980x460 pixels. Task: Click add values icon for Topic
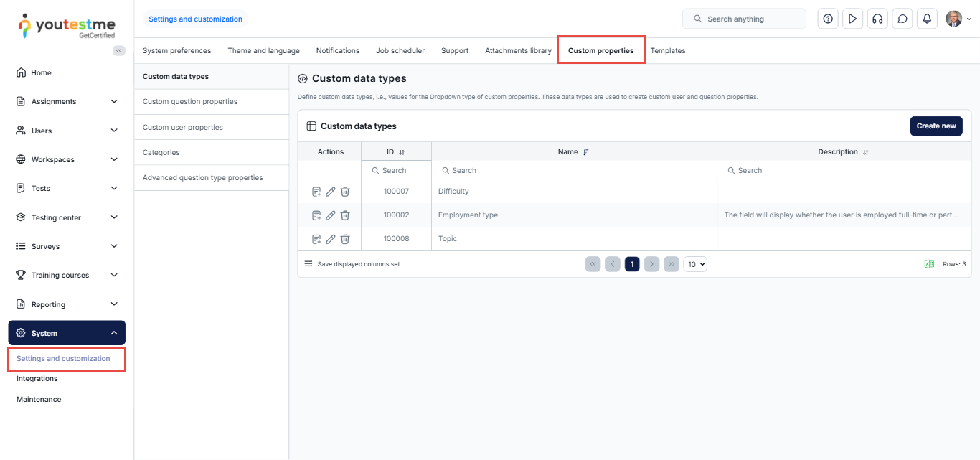[x=316, y=239]
